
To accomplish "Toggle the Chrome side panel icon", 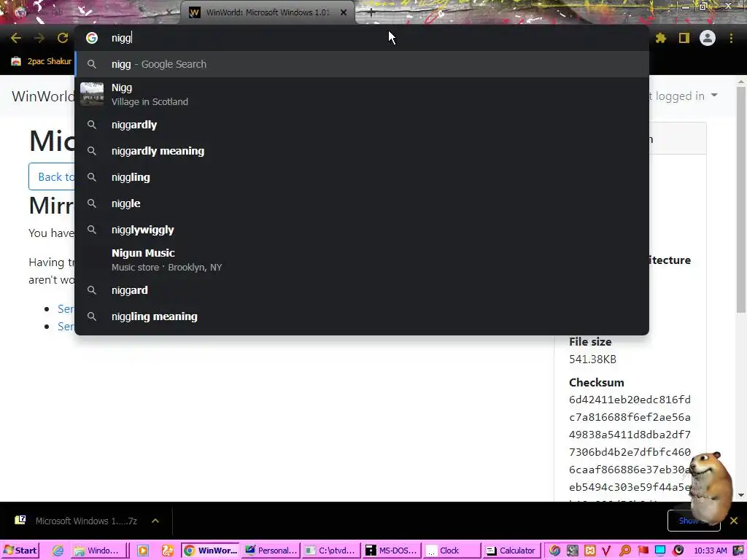I will [684, 38].
